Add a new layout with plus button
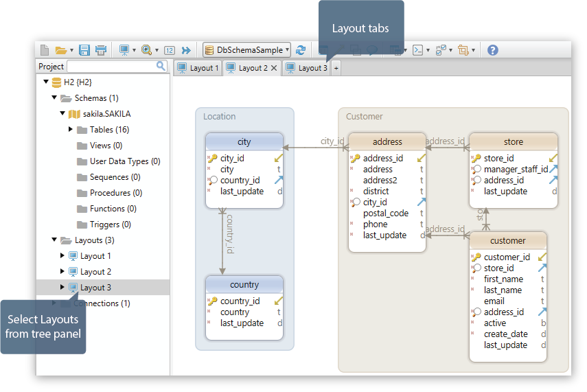587x392 pixels. pyautogui.click(x=336, y=68)
